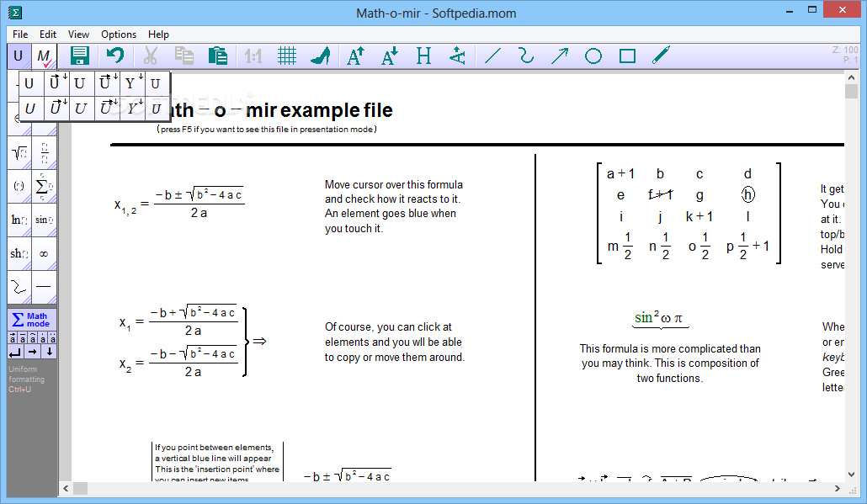Click the vertical scrollbar down arrow

[x=852, y=475]
